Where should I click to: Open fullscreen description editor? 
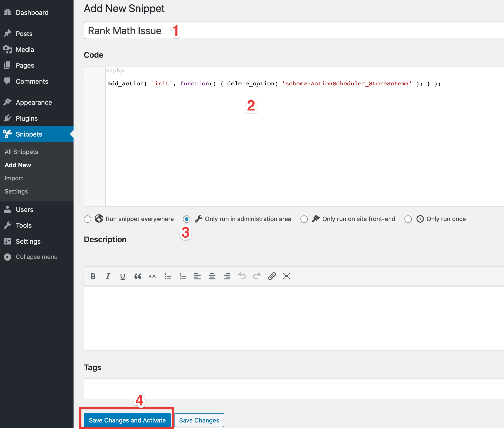point(286,276)
